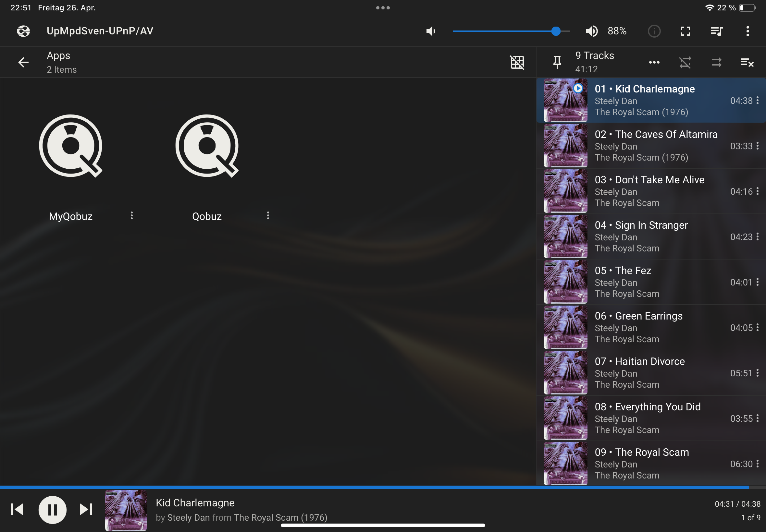Click the repeat toggle icon in queue

click(717, 62)
